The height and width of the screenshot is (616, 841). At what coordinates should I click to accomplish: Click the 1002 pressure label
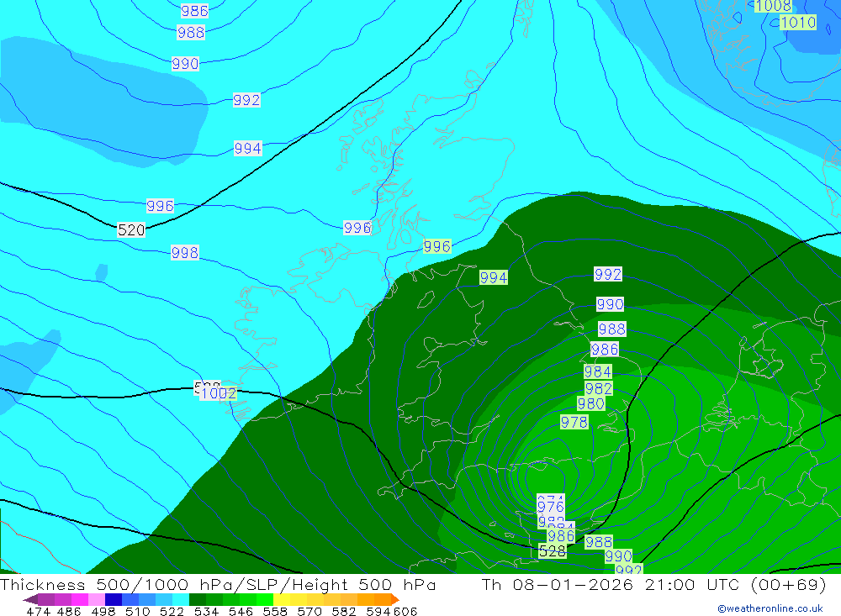click(219, 393)
